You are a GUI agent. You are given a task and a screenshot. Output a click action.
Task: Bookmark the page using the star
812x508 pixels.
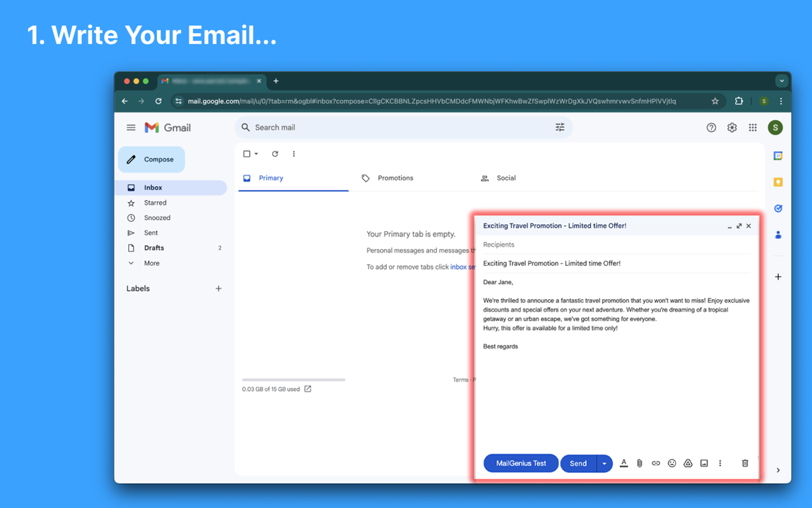(x=715, y=100)
